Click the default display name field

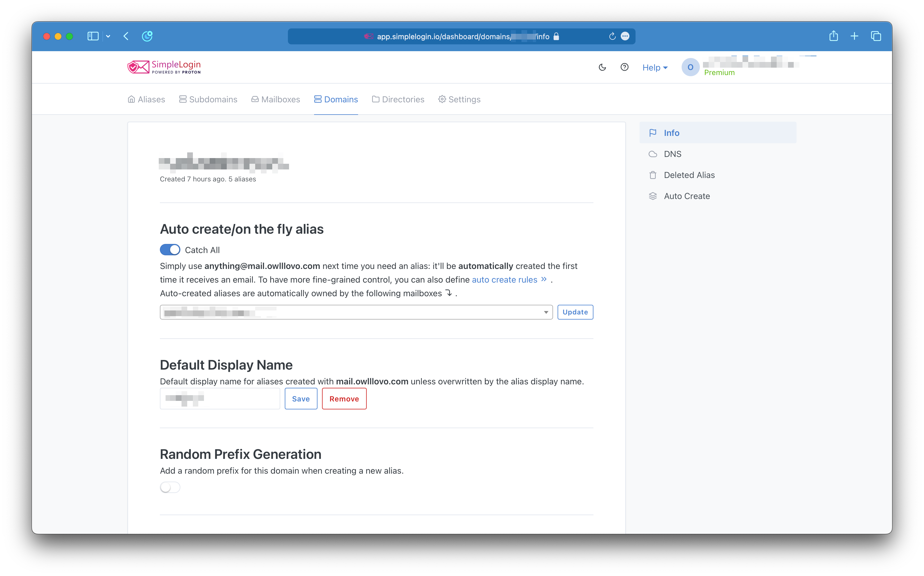[220, 399]
